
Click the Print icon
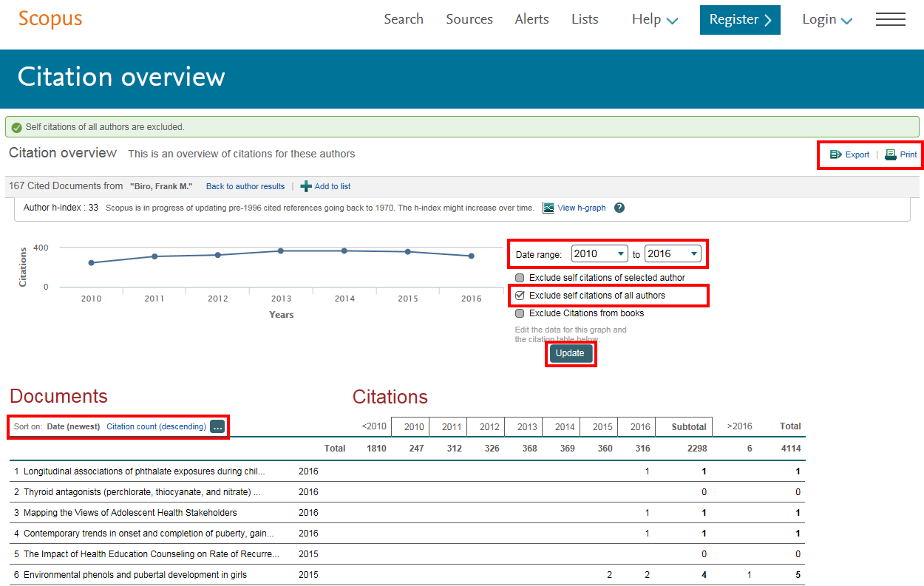(x=891, y=154)
